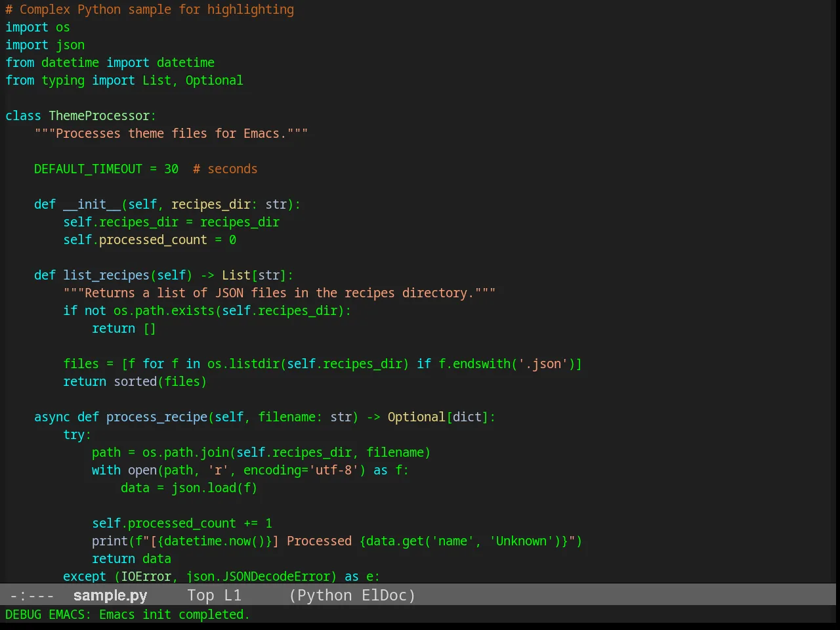Screen dimensions: 840x630
Task: Click 'from datetime import datetime' line
Action: point(110,63)
